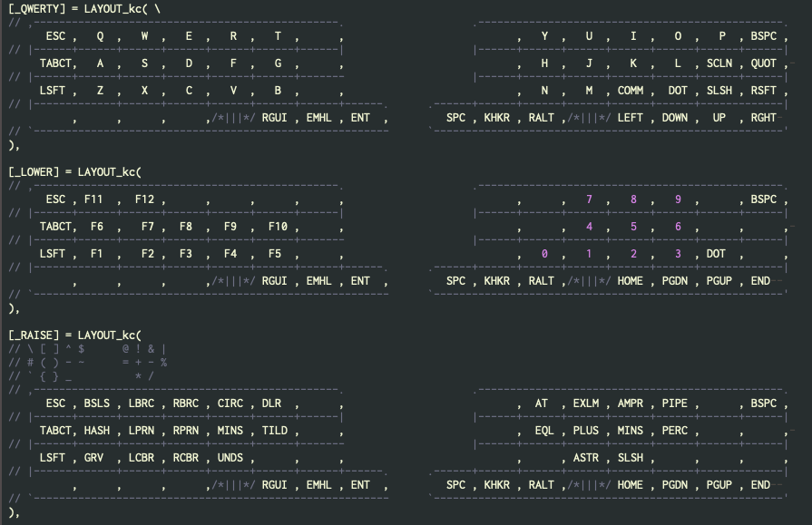This screenshot has width=812, height=525.
Task: Click the purple number 7
Action: tap(589, 199)
